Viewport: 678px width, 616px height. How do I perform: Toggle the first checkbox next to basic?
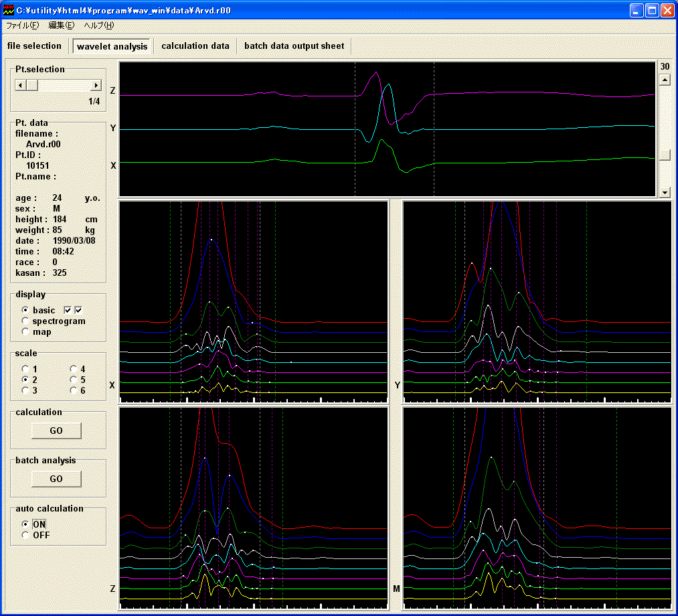pyautogui.click(x=68, y=310)
